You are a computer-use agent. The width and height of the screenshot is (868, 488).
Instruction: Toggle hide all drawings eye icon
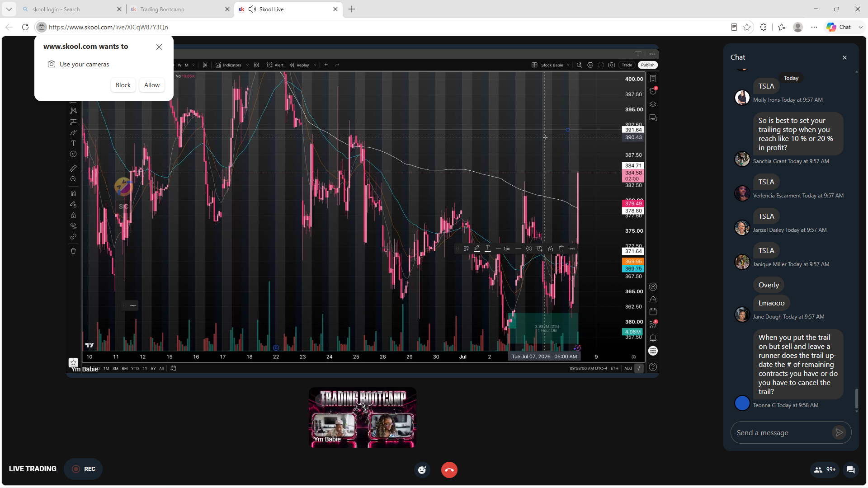point(73,226)
